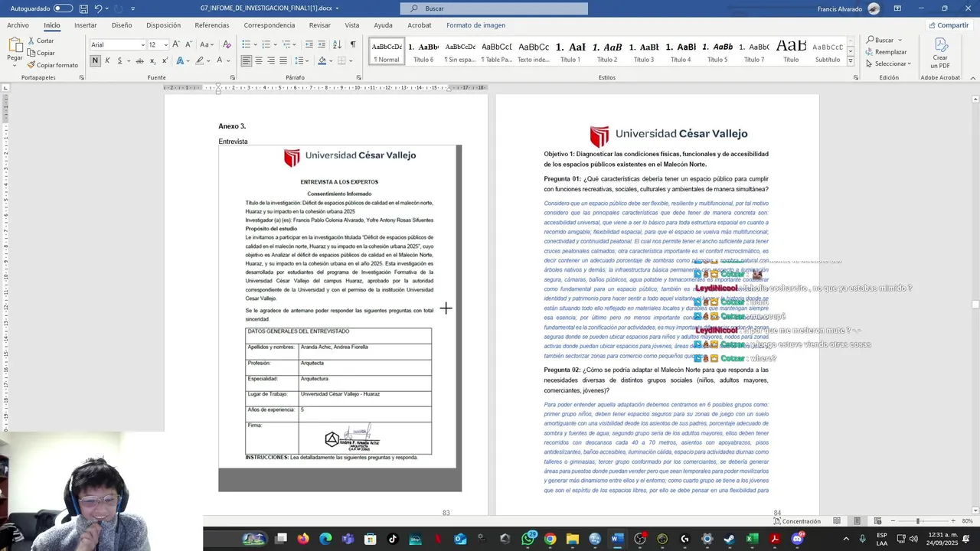Click the Sort A-Z icon
The height and width of the screenshot is (551, 980).
pyautogui.click(x=338, y=44)
